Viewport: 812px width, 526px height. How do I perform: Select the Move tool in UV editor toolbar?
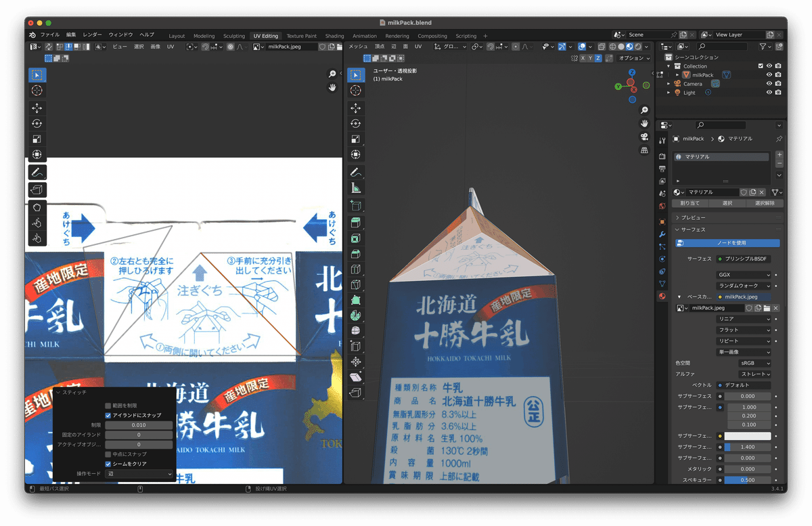coord(37,108)
